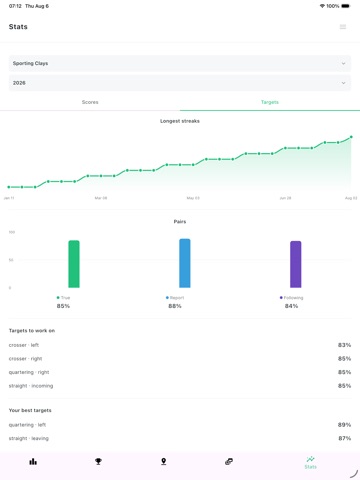Click the 'Longest streaks' chart title
The image size is (360, 480).
pos(180,121)
